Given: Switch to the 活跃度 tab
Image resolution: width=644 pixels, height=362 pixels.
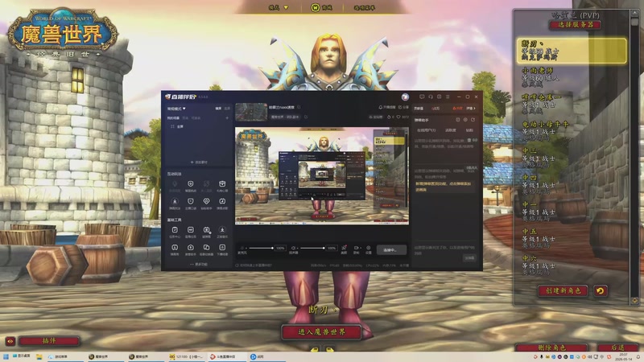Looking at the screenshot, I should 451,130.
